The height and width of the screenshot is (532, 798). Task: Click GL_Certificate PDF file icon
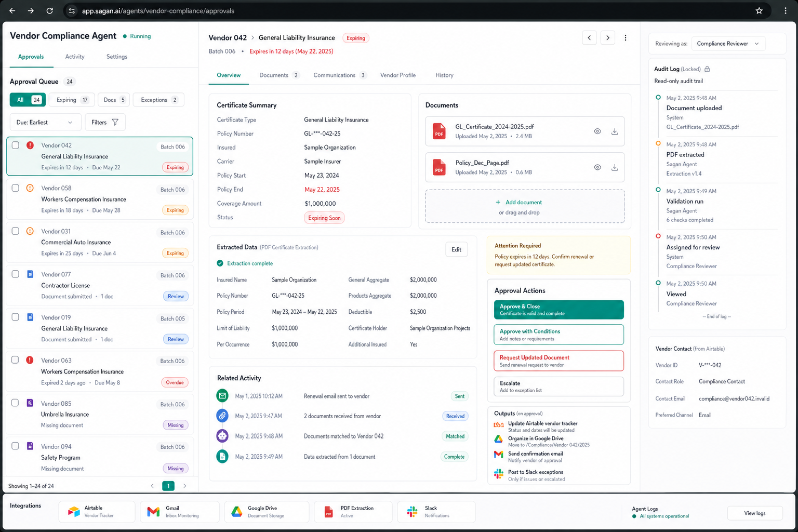pos(439,131)
